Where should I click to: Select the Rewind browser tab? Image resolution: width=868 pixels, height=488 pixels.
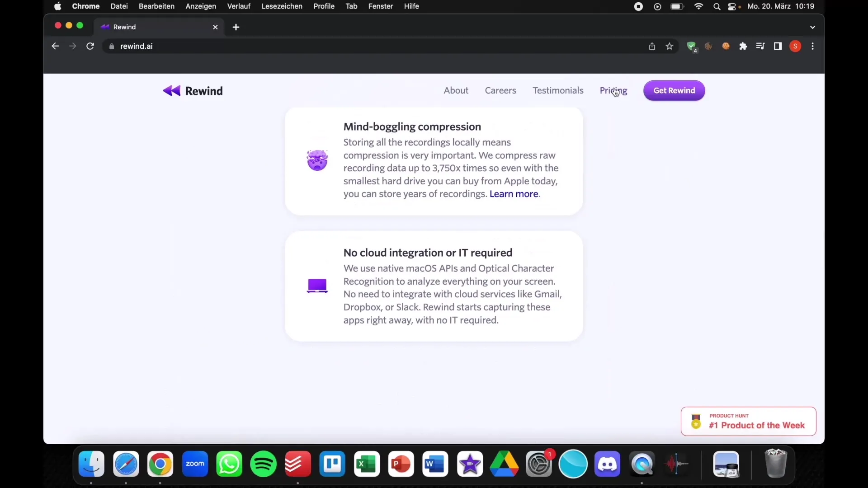159,27
